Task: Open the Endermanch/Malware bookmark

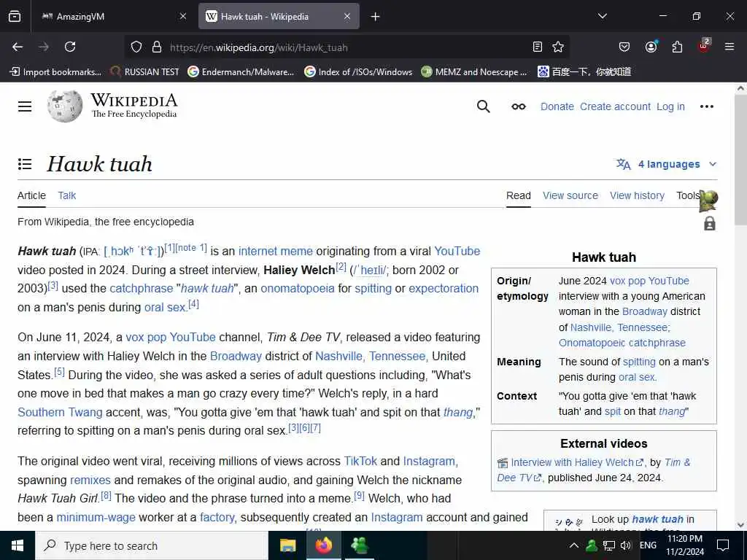Action: click(x=241, y=72)
